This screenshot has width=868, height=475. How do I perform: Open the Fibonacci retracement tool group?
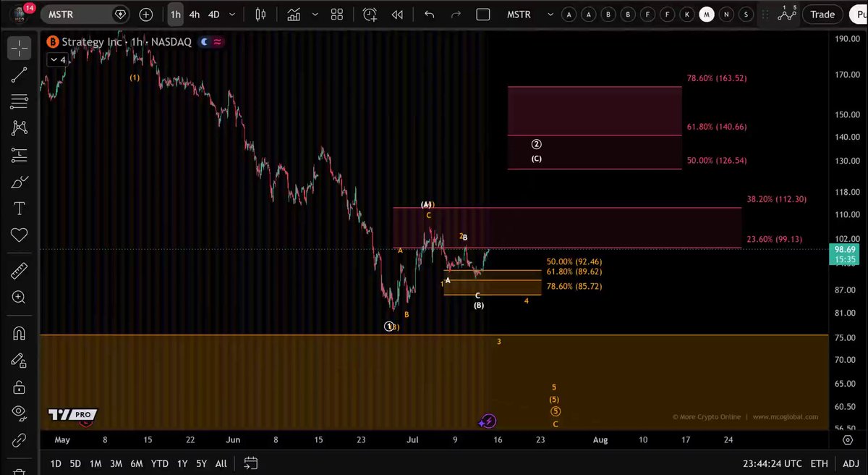coord(19,101)
